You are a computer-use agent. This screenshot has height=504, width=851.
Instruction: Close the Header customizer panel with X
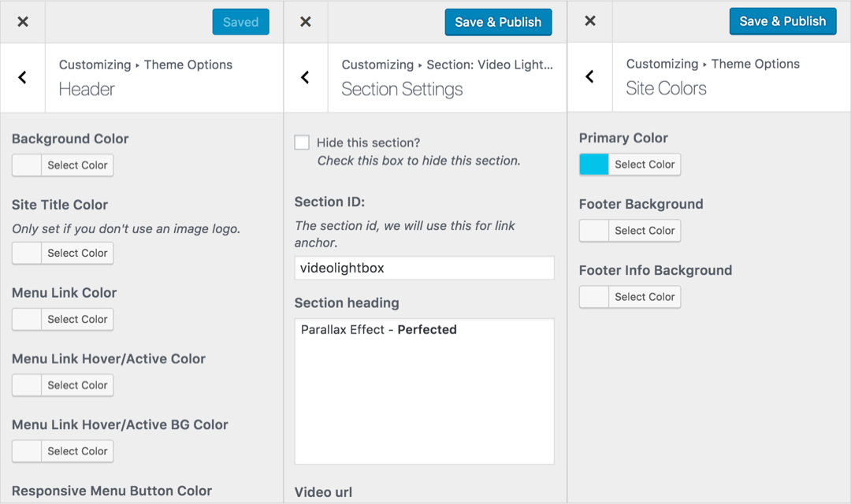pyautogui.click(x=23, y=22)
